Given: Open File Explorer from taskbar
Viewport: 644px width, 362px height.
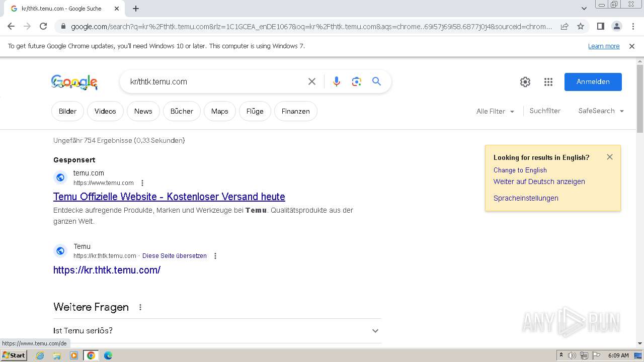Looking at the screenshot, I should [57, 355].
